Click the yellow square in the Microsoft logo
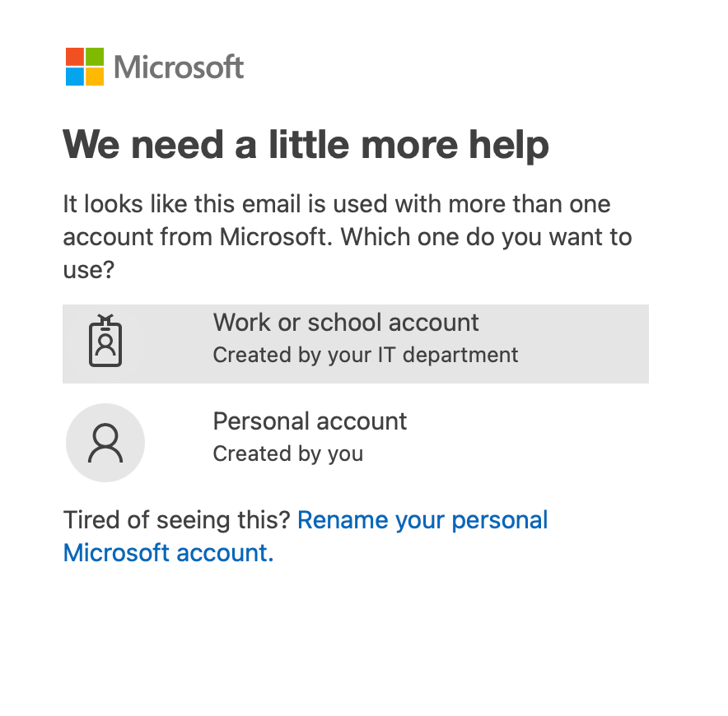This screenshot has width=728, height=716. point(93,77)
